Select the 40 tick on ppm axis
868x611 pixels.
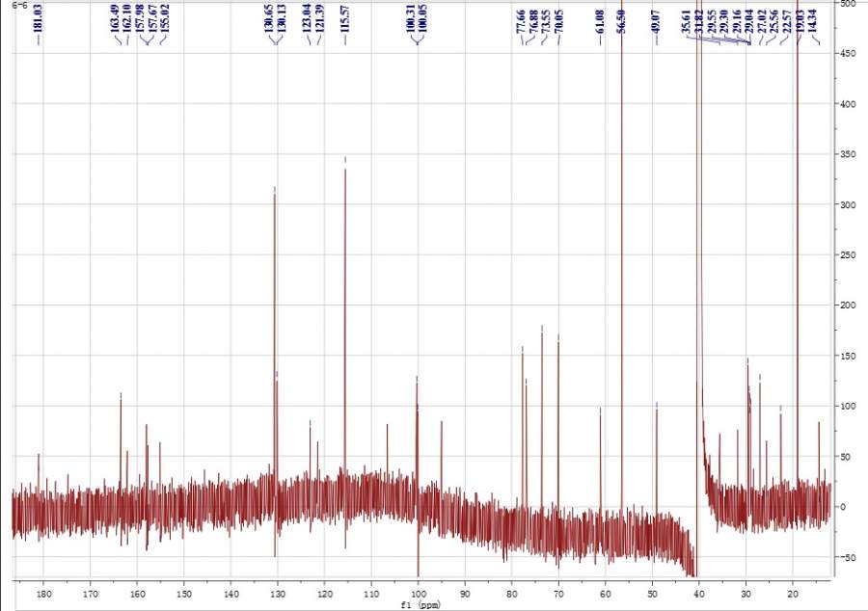(699, 595)
